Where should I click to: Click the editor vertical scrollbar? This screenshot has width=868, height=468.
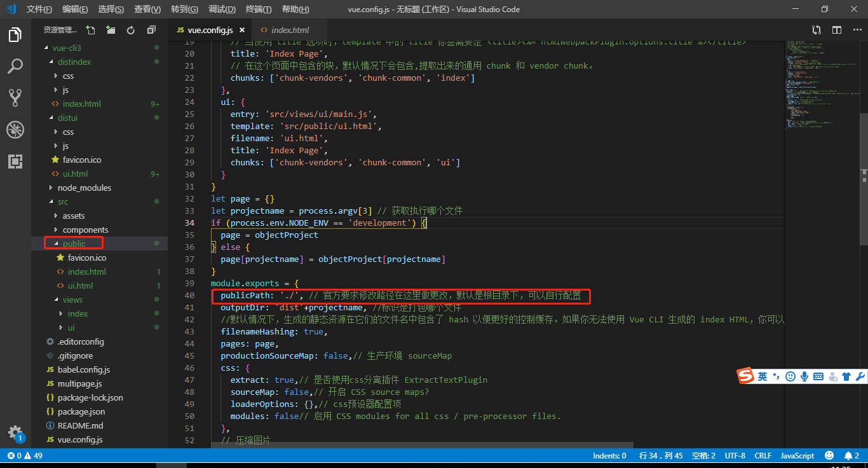[x=864, y=179]
